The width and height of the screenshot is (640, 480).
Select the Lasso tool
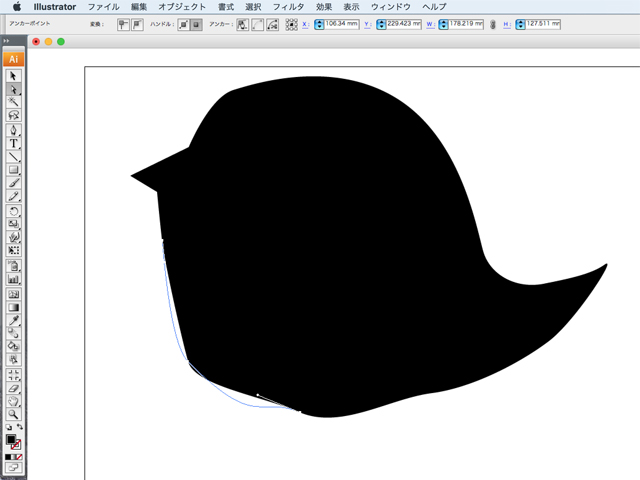(13, 115)
